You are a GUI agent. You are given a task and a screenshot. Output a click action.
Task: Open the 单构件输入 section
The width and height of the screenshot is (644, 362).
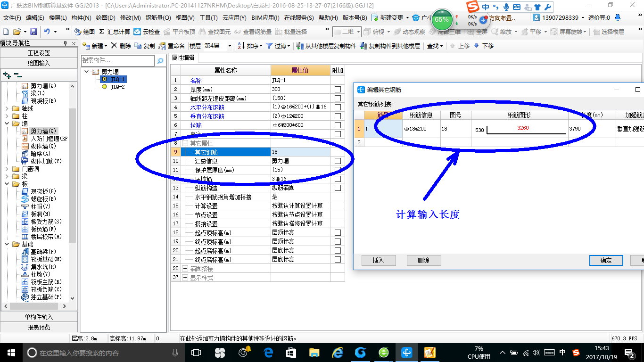coord(39,317)
